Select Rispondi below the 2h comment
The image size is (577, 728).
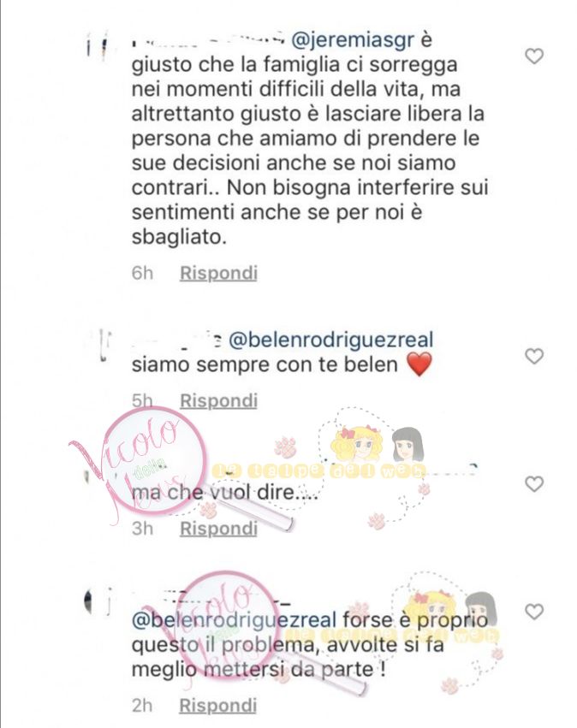(218, 705)
